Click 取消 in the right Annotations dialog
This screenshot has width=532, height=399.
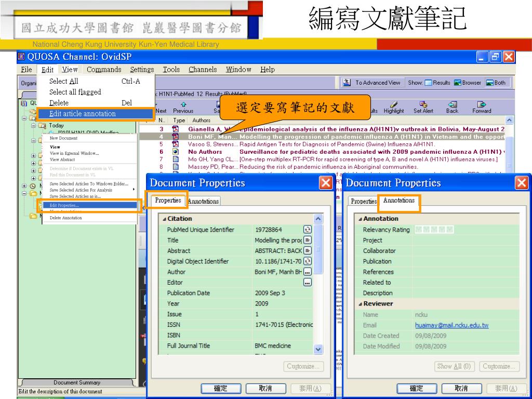coord(461,389)
